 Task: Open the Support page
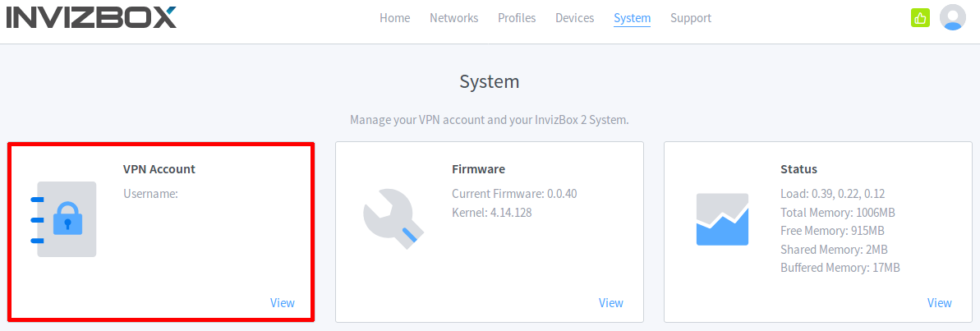[x=691, y=18]
